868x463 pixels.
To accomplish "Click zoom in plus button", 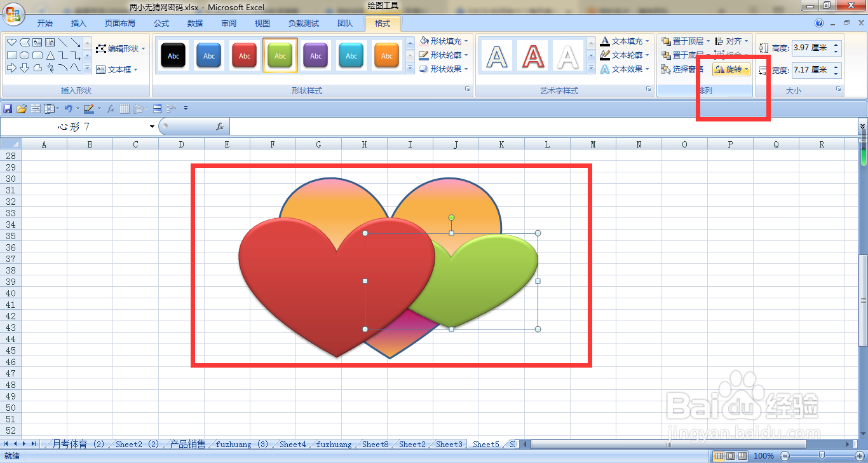I will coord(860,455).
